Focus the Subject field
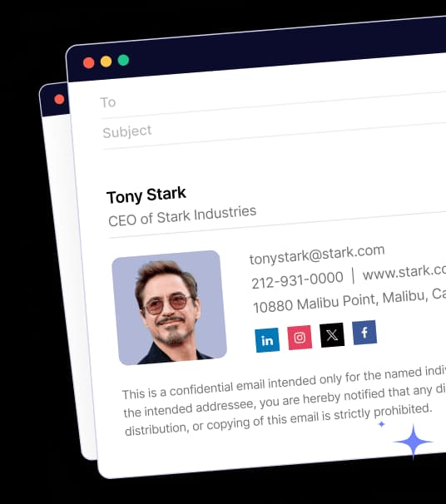This screenshot has height=504, width=446. pyautogui.click(x=273, y=129)
